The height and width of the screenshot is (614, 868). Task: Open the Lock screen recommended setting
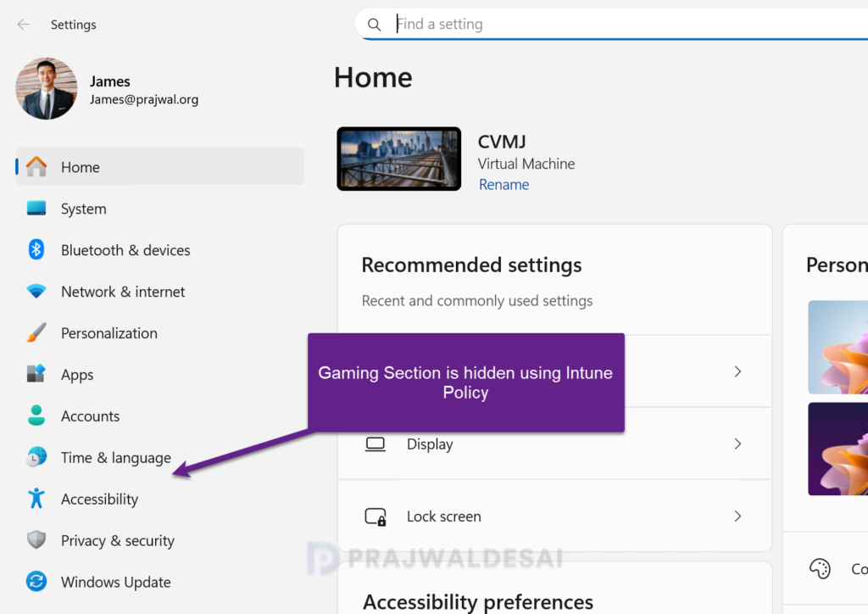point(554,516)
